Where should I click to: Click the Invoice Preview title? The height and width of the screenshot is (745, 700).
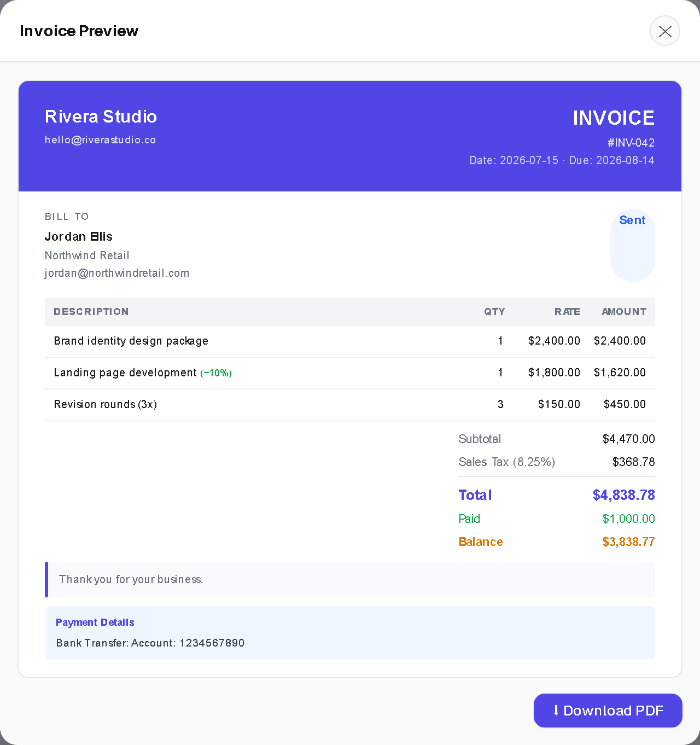(79, 31)
